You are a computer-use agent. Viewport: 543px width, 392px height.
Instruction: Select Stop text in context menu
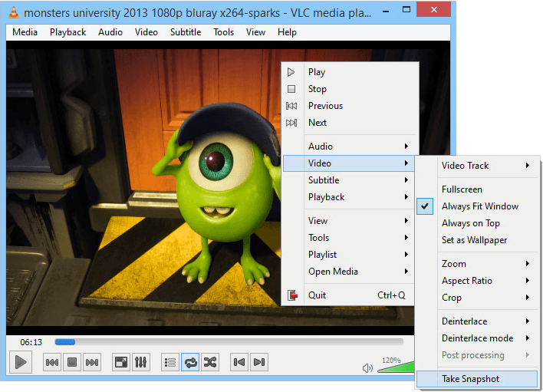318,89
